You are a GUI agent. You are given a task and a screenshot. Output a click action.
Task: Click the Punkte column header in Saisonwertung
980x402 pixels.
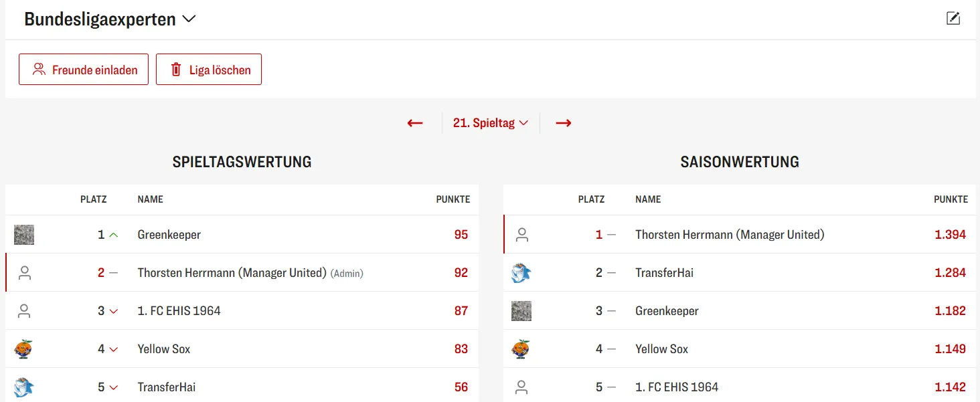[951, 199]
